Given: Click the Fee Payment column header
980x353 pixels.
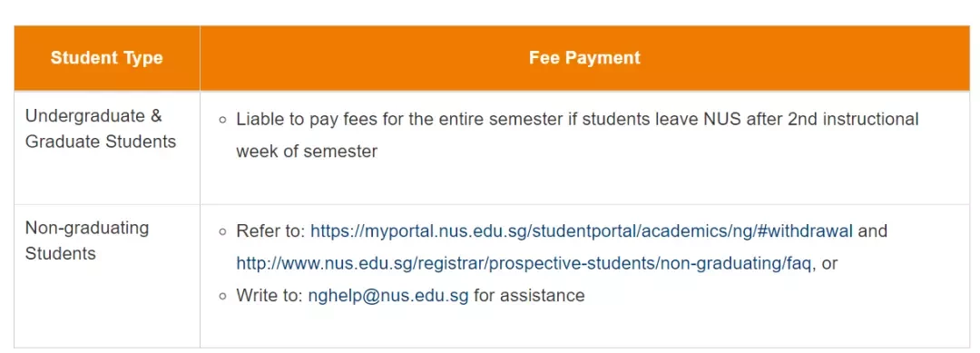Looking at the screenshot, I should [585, 58].
